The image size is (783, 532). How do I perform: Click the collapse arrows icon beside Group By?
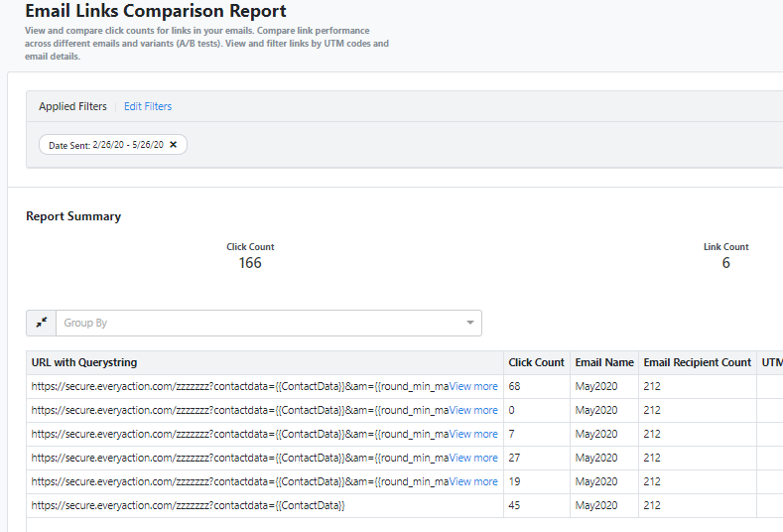pos(42,323)
